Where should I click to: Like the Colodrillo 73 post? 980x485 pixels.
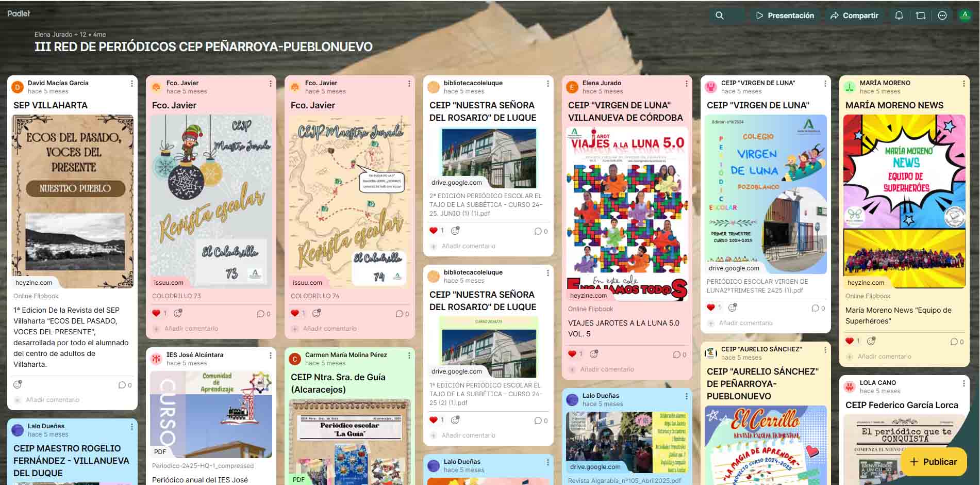(156, 313)
